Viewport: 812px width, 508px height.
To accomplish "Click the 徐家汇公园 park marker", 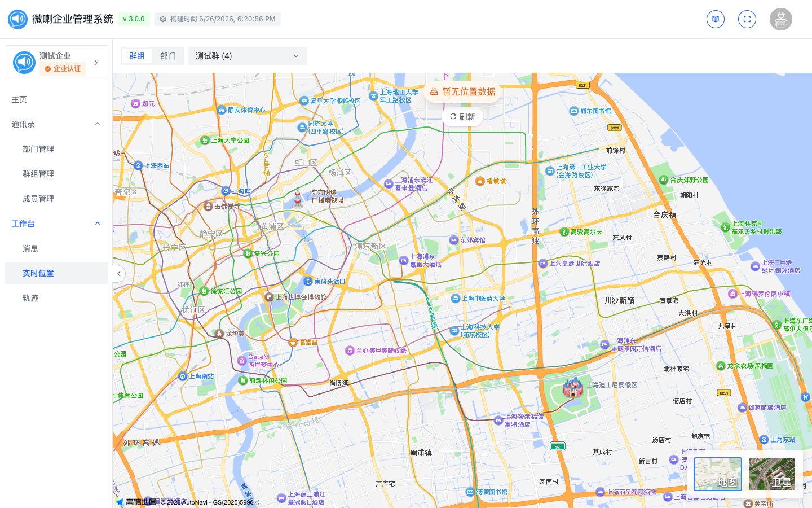I will click(x=204, y=291).
